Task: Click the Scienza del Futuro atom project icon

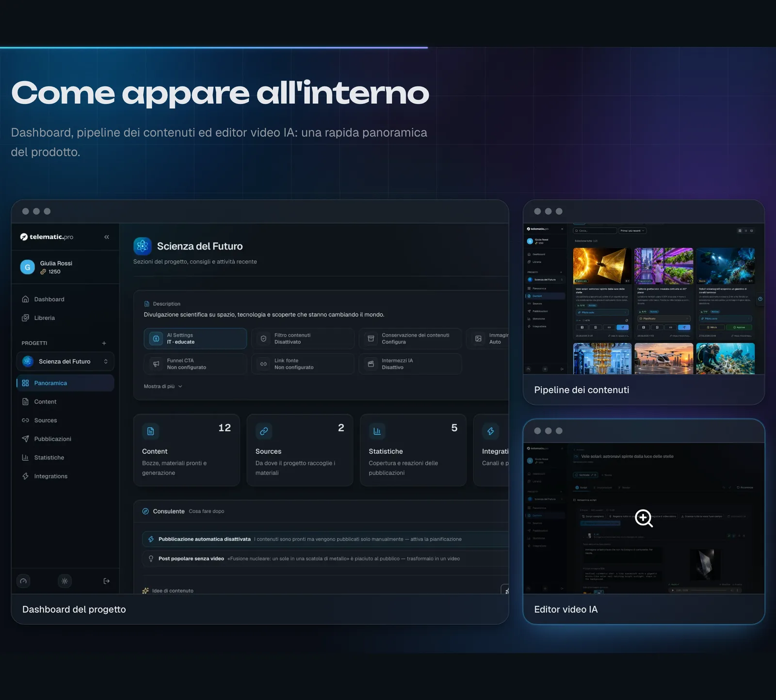Action: (143, 246)
